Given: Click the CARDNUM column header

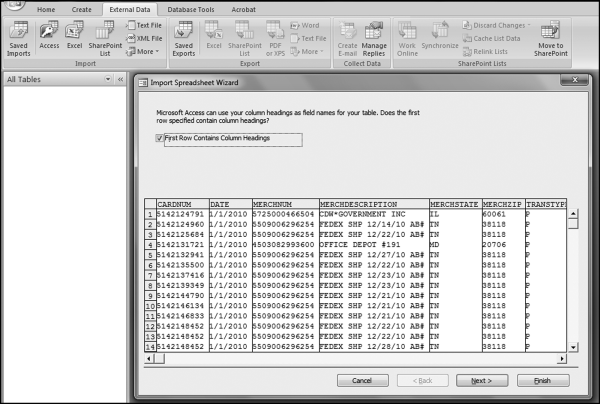Looking at the screenshot, I should (x=183, y=204).
